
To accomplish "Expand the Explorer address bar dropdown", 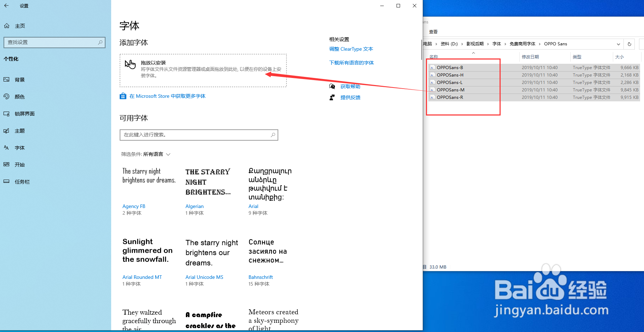I will [618, 44].
